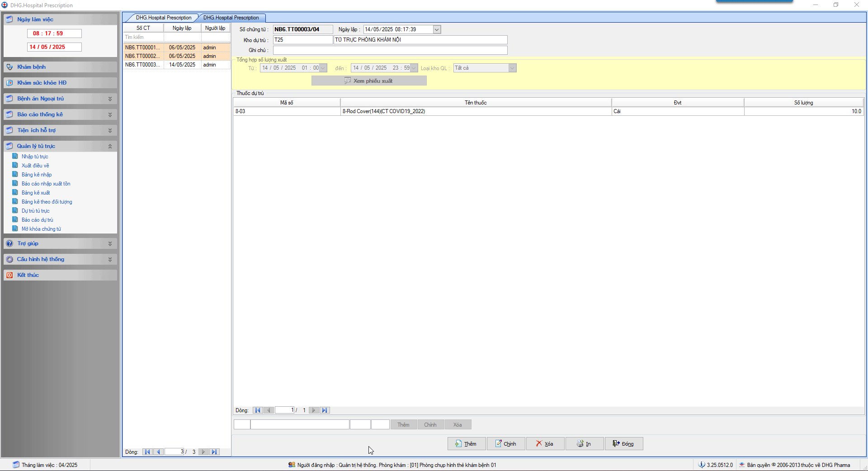Sort by the Tên thuốc column header
This screenshot has height=471, width=868.
point(476,103)
